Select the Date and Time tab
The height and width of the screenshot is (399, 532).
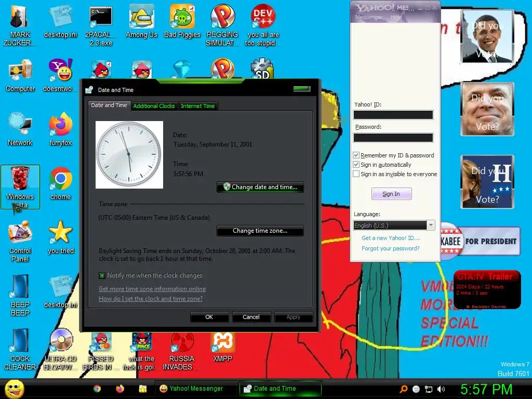(x=109, y=105)
